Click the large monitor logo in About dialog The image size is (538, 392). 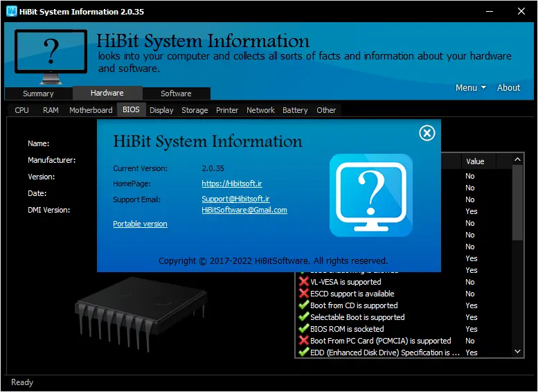point(371,195)
